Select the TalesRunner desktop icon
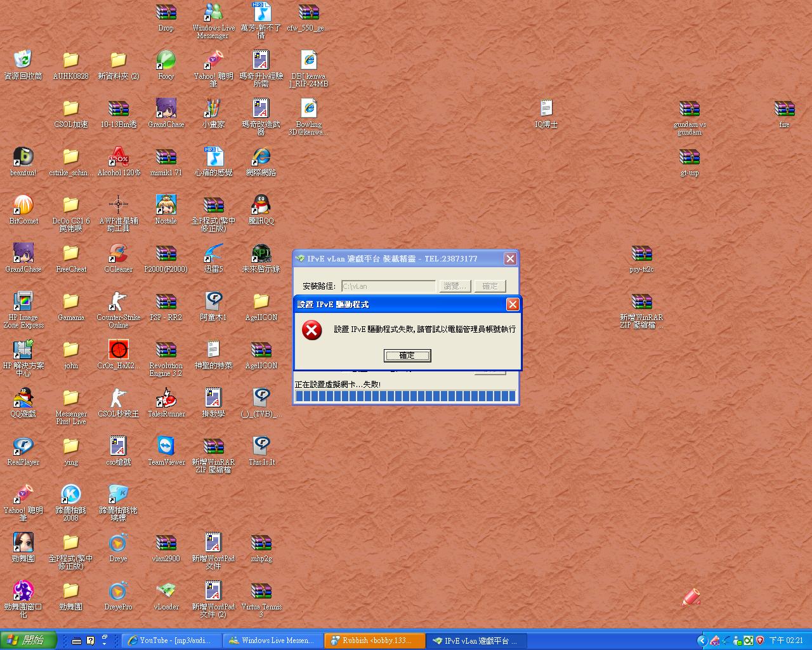 (x=166, y=398)
